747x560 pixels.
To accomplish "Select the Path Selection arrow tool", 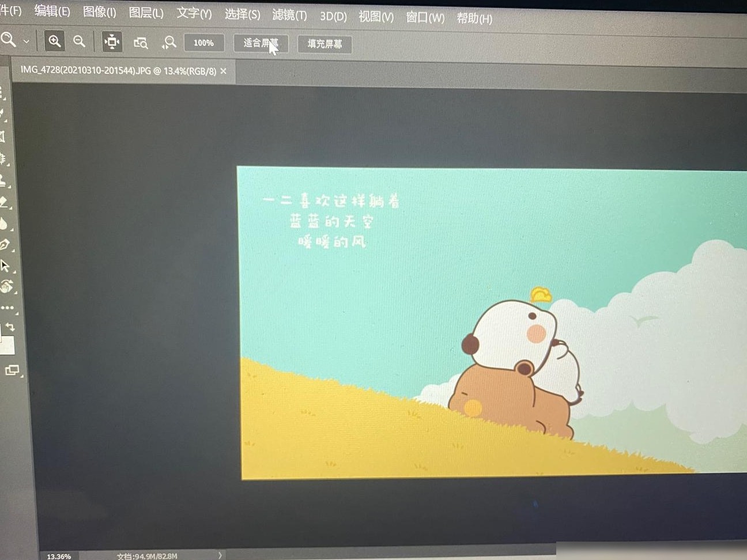I will 6,266.
